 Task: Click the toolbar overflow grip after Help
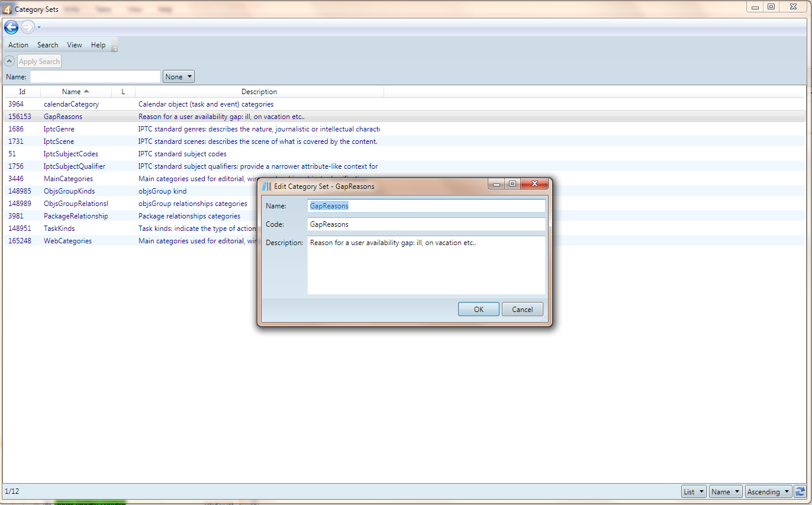click(x=115, y=46)
